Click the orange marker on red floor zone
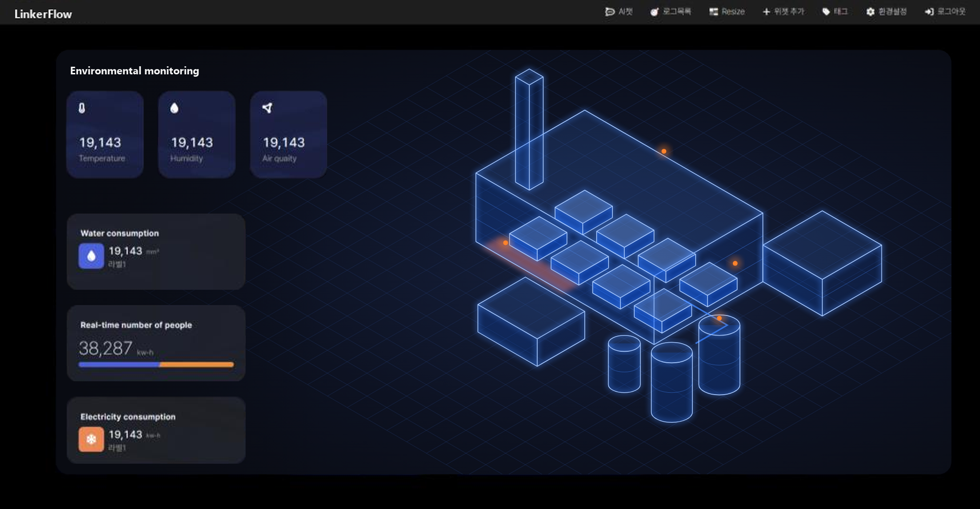Image resolution: width=980 pixels, height=509 pixels. point(505,243)
